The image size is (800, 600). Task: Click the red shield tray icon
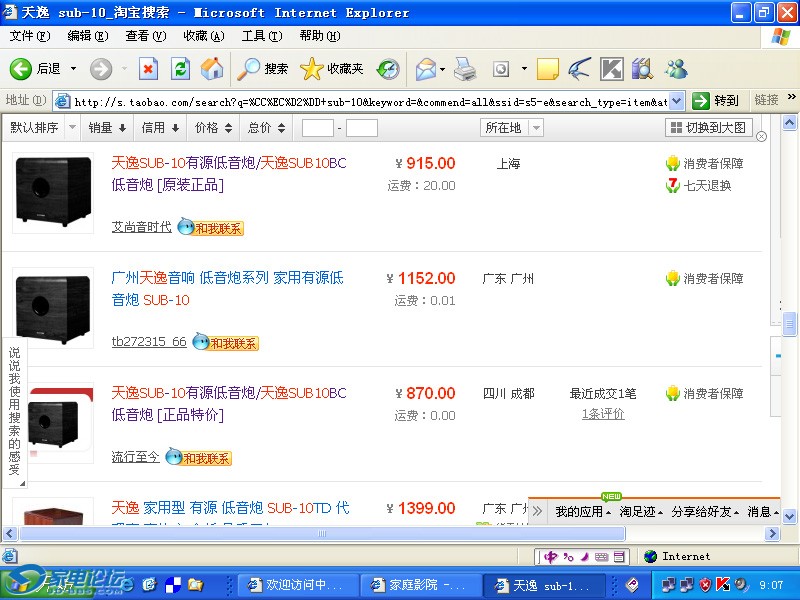706,584
